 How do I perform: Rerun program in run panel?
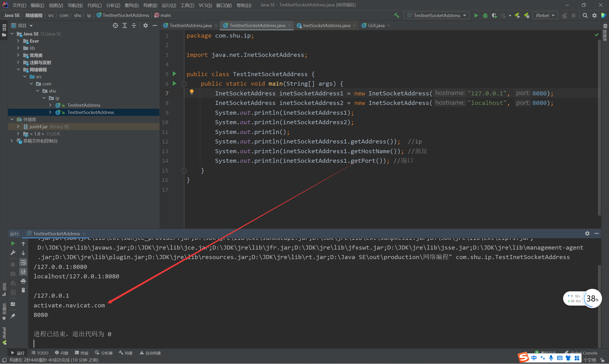coord(13,243)
